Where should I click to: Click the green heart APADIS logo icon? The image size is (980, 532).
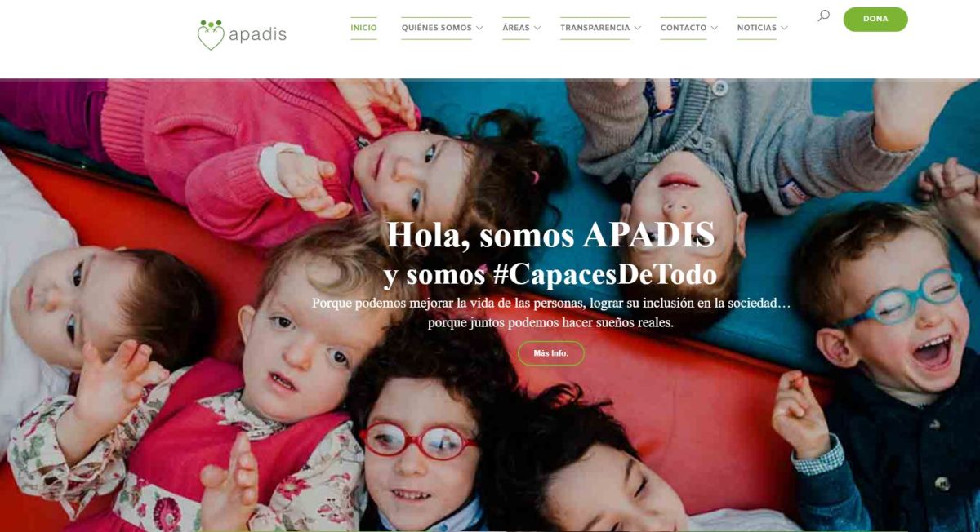click(211, 35)
